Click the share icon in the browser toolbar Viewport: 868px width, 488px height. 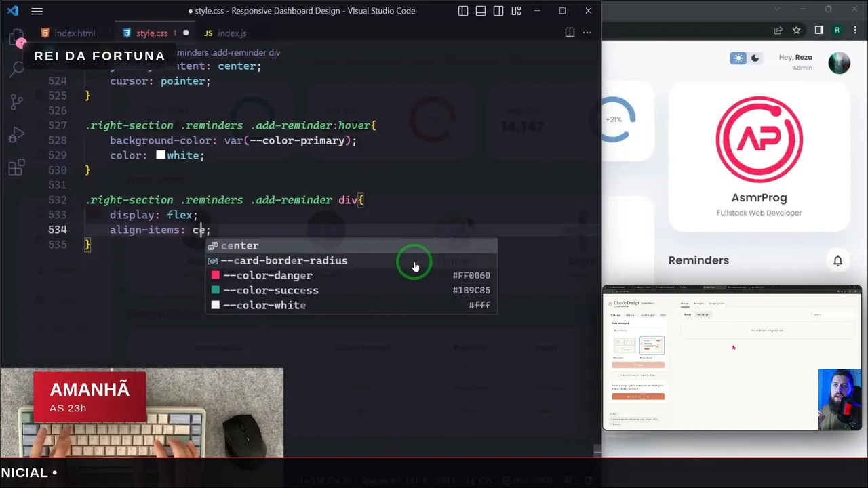[x=778, y=30]
